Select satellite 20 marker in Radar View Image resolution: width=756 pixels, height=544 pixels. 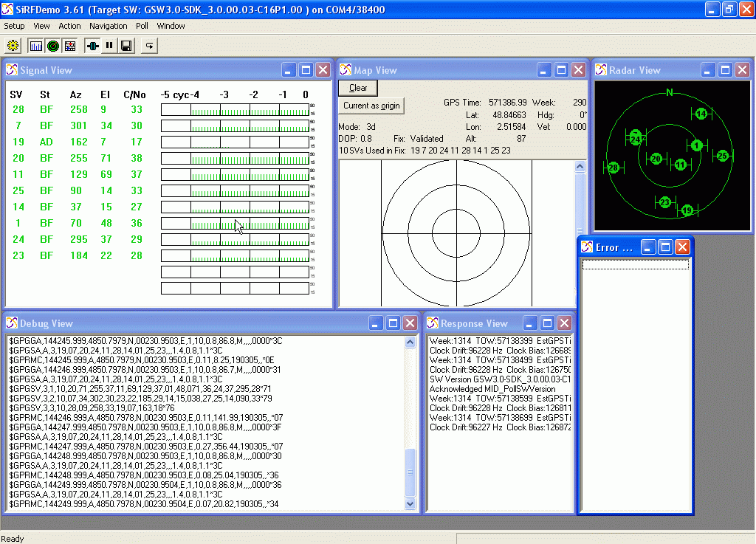656,159
